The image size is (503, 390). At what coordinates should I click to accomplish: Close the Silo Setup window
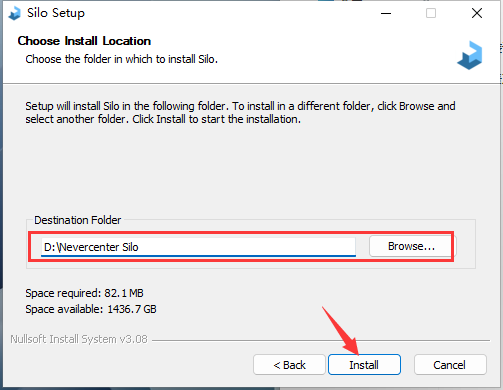[x=477, y=13]
